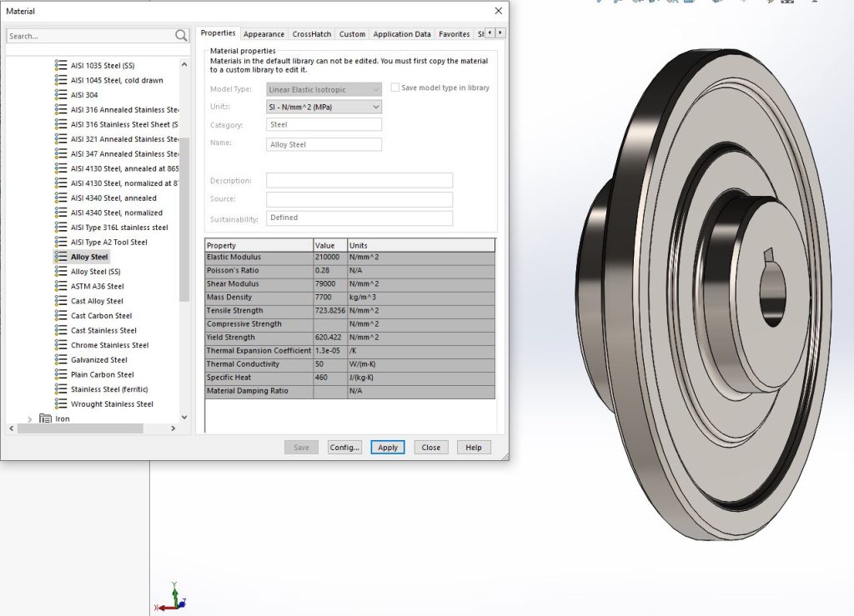The height and width of the screenshot is (616, 854).
Task: Click the Plain Carbon Steel material icon
Action: click(61, 374)
